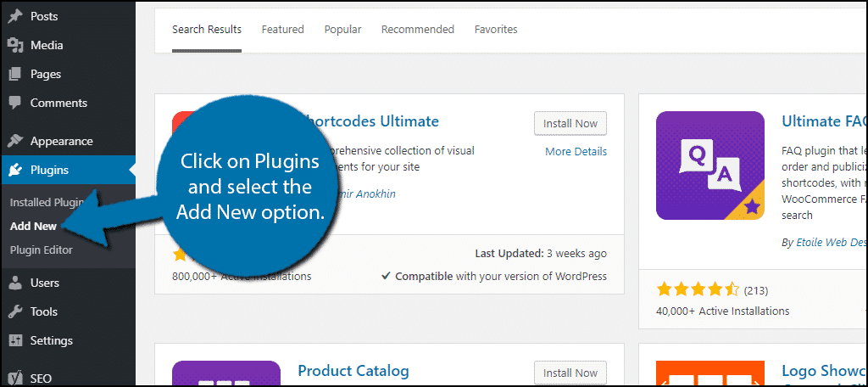Click Add New in Plugins submenu

click(x=33, y=227)
